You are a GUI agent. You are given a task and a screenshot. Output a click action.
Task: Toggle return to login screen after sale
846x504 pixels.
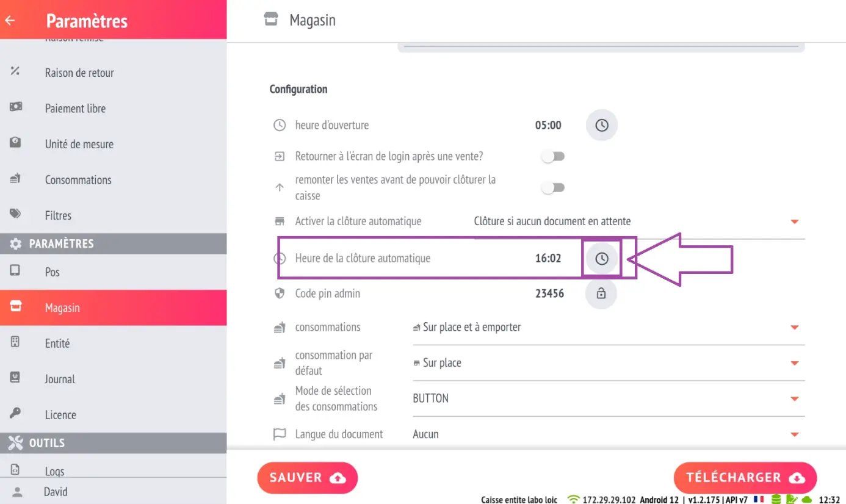tap(554, 157)
